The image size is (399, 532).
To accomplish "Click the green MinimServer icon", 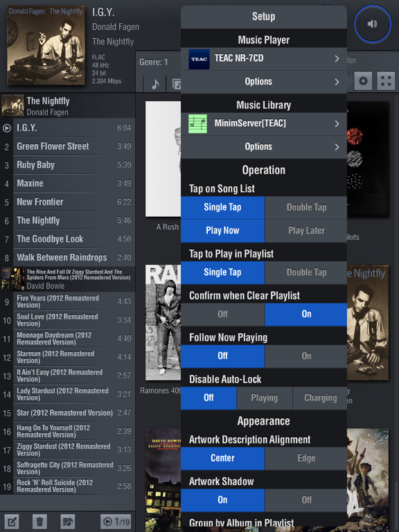I will point(198,123).
